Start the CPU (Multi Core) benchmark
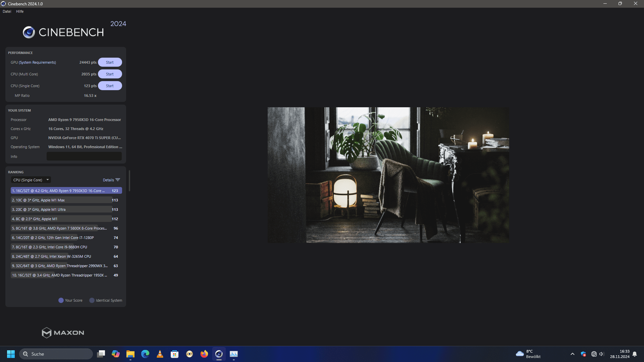The image size is (644, 362). [x=110, y=74]
